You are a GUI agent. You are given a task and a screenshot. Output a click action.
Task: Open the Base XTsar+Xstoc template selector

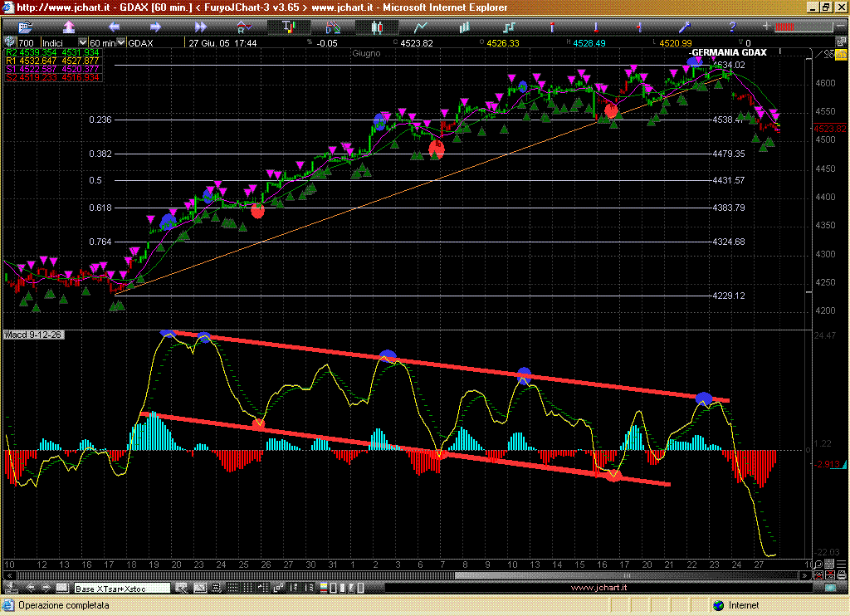(122, 588)
